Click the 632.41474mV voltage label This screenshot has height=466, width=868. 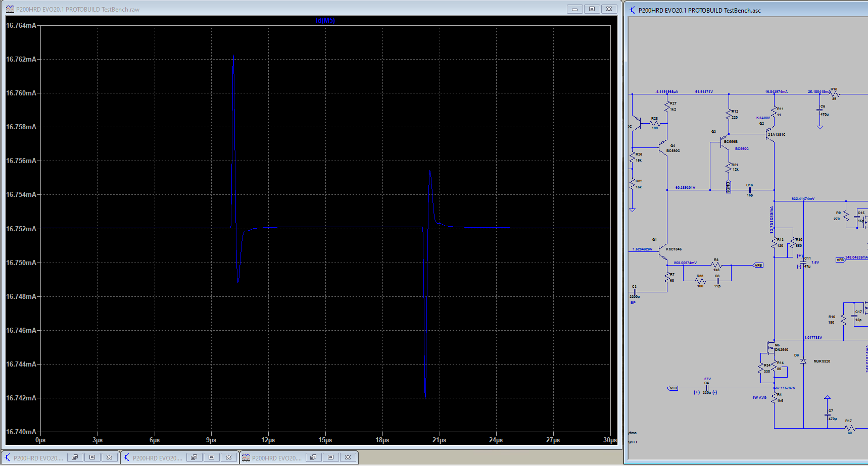click(803, 199)
